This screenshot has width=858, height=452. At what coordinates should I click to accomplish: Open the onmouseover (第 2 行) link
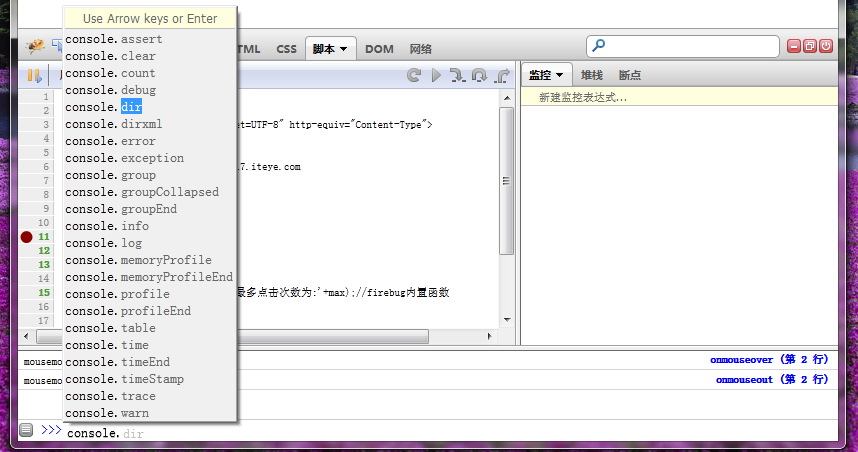pos(769,360)
